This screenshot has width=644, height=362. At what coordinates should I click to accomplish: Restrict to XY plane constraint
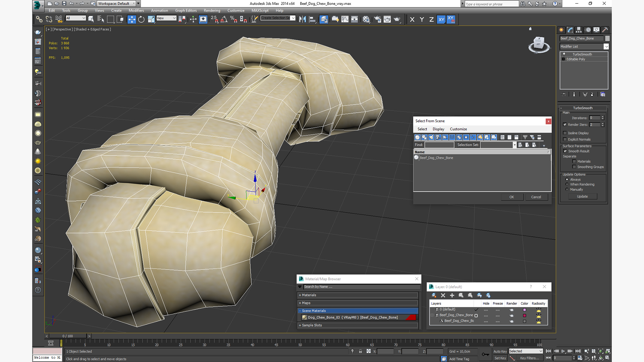(x=441, y=19)
